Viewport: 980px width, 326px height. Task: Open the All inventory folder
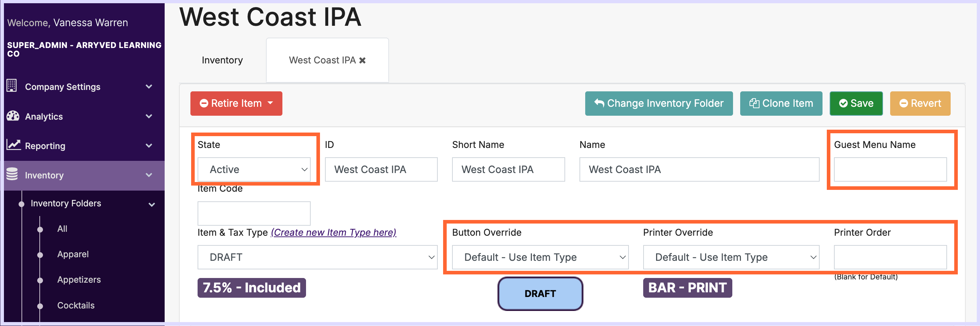click(62, 229)
